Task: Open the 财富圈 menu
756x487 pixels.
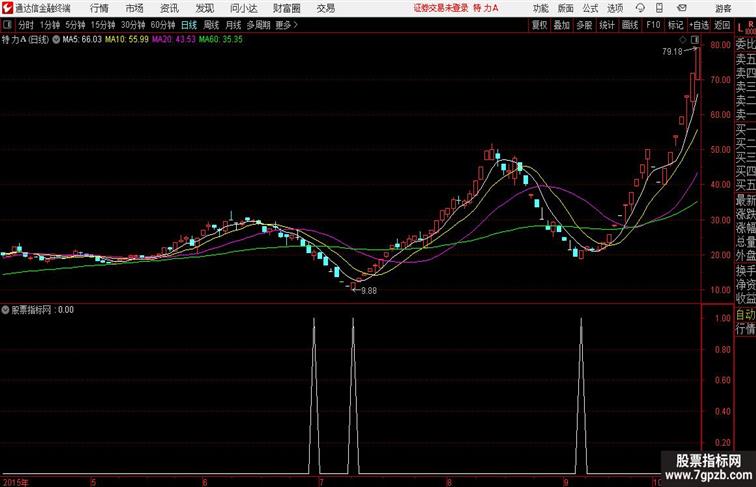Action: point(286,8)
